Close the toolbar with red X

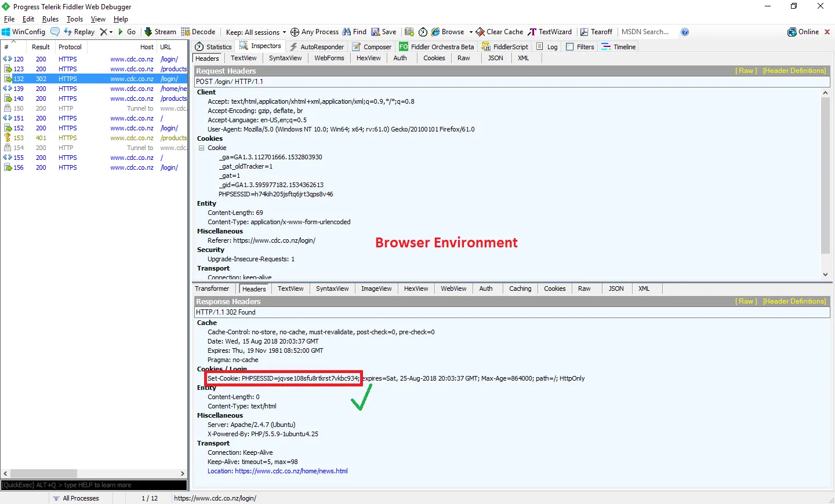(827, 32)
